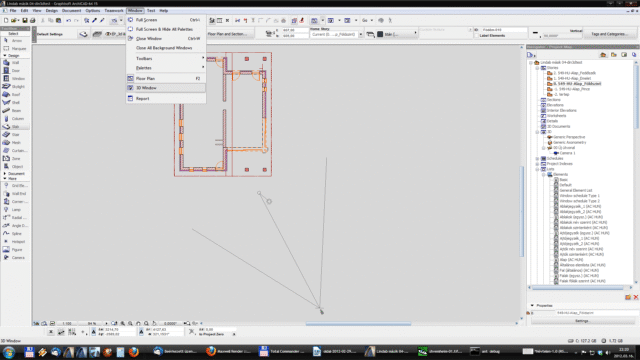Image resolution: width=640 pixels, height=360 pixels.
Task: Select Generic Axonometry in Navigator
Action: [569, 142]
